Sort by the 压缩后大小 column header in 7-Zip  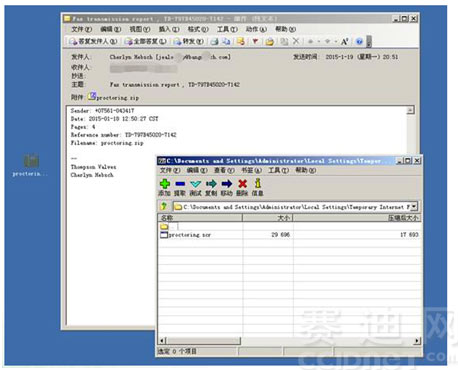357,218
